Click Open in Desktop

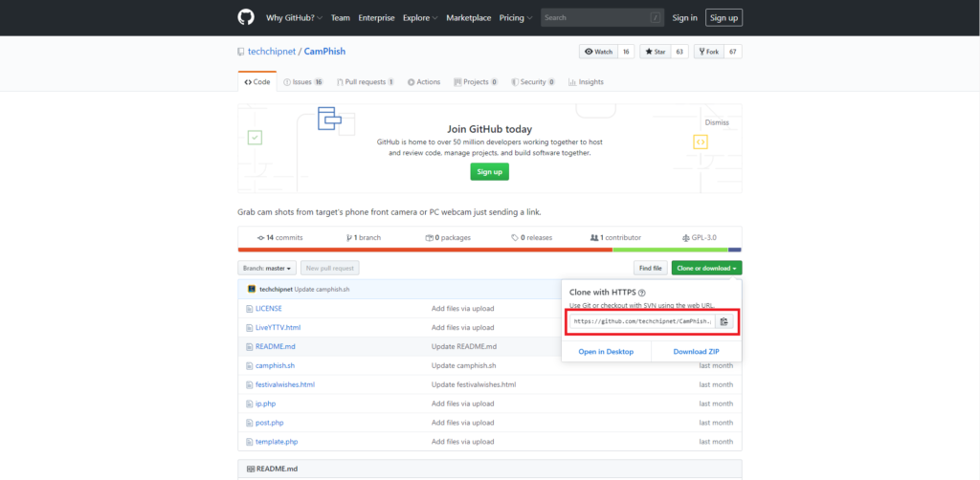coord(606,352)
